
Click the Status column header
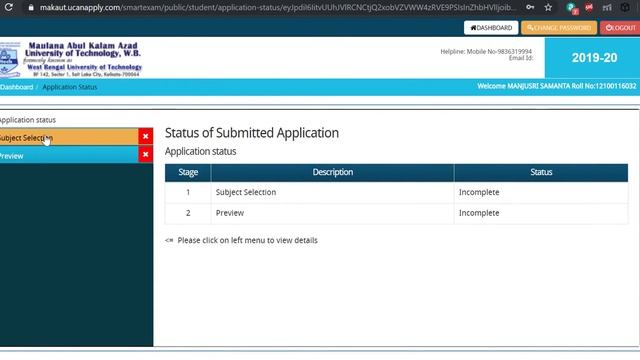tap(541, 172)
